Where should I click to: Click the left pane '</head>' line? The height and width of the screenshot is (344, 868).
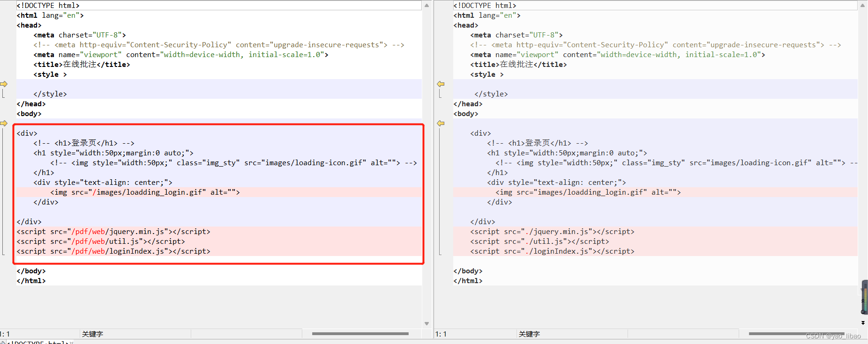(31, 104)
